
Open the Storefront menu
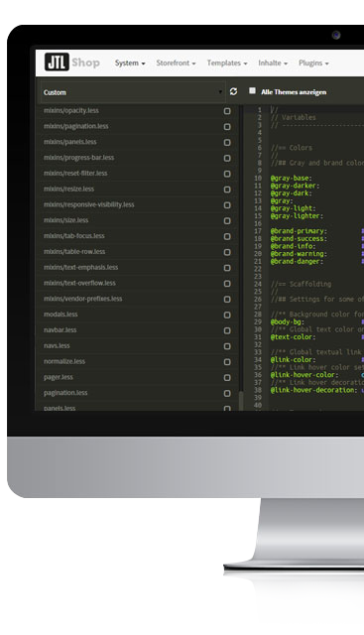click(x=177, y=63)
